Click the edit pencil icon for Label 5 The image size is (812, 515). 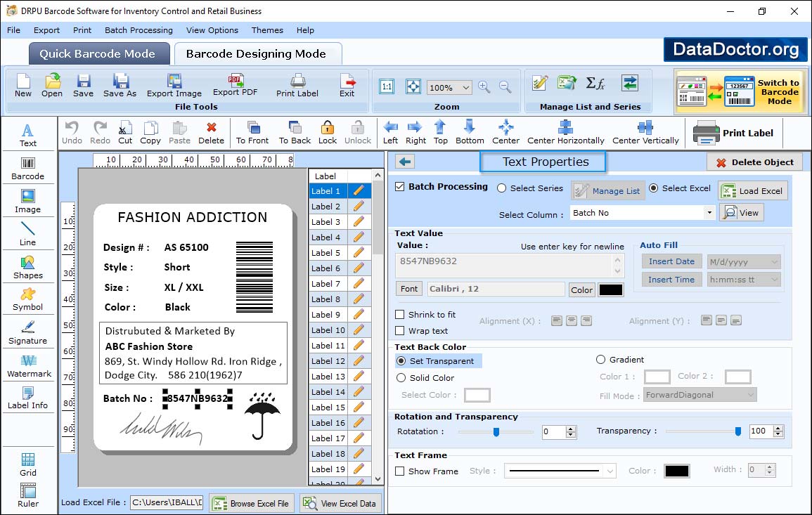(359, 253)
